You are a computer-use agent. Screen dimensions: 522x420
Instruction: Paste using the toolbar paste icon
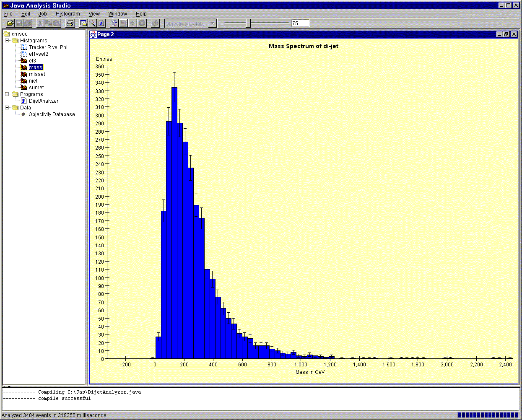57,23
